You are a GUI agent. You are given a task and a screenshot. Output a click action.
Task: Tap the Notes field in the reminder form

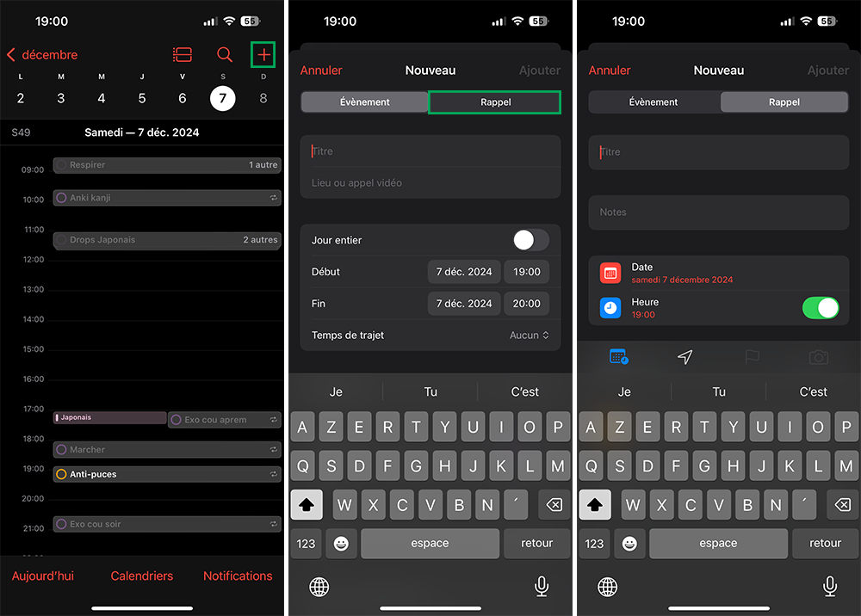(x=718, y=213)
